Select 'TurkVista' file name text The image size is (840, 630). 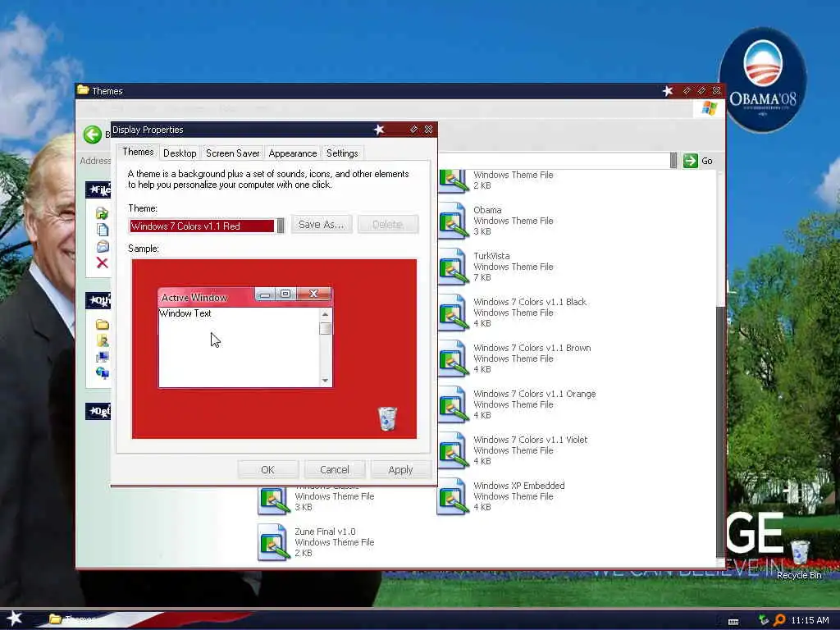pos(491,256)
